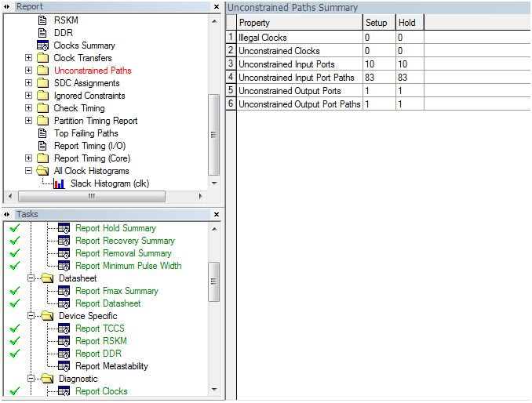Click 'All Clock Histograms' tree label
The image size is (532, 403).
[92, 171]
